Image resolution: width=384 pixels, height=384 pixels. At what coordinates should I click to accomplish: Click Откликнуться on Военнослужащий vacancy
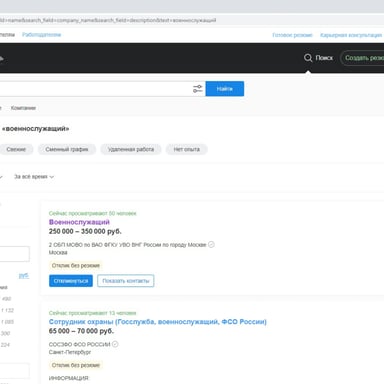click(71, 281)
